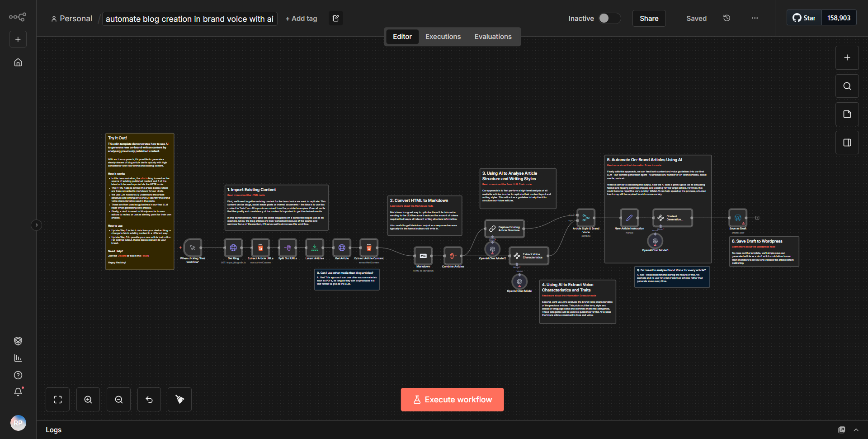Viewport: 868px width, 439px height.
Task: Select the '2. Convert HTML to Markdown' sticky note
Action: click(425, 215)
